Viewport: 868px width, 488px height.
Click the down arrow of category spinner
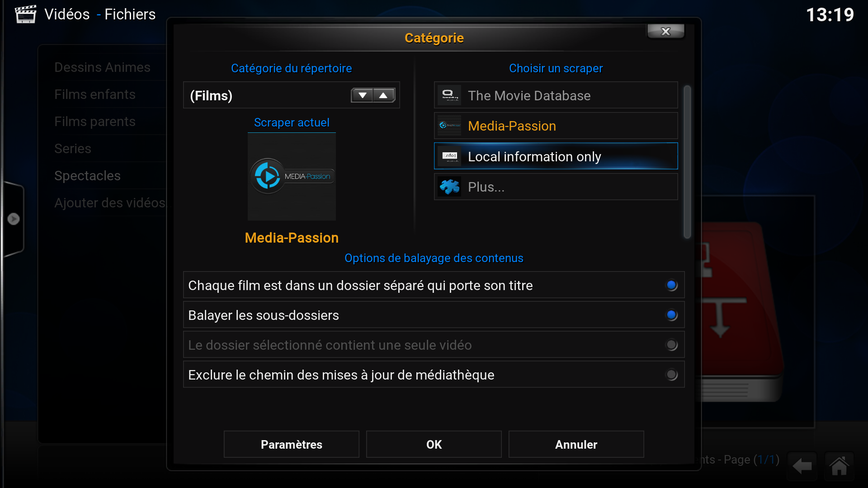[362, 95]
